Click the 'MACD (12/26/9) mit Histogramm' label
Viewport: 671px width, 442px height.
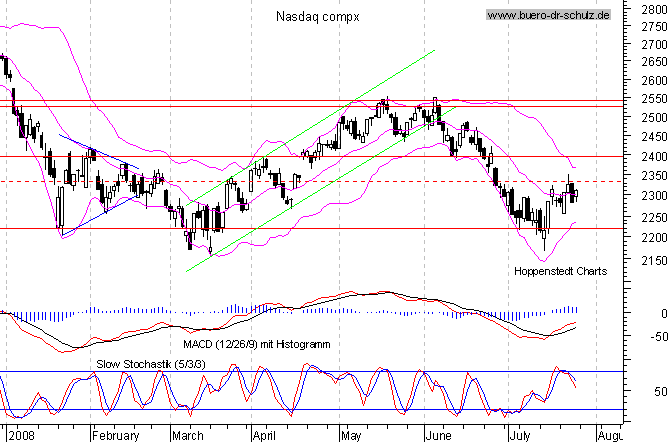(257, 344)
